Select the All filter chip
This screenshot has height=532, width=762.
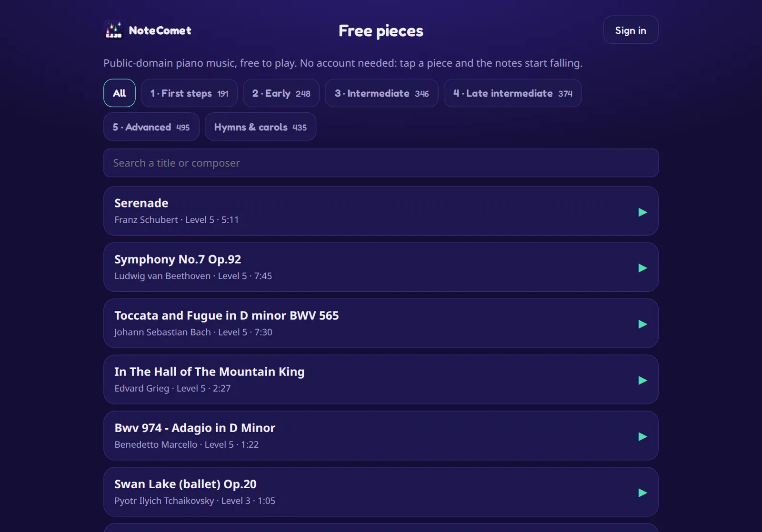click(x=120, y=93)
